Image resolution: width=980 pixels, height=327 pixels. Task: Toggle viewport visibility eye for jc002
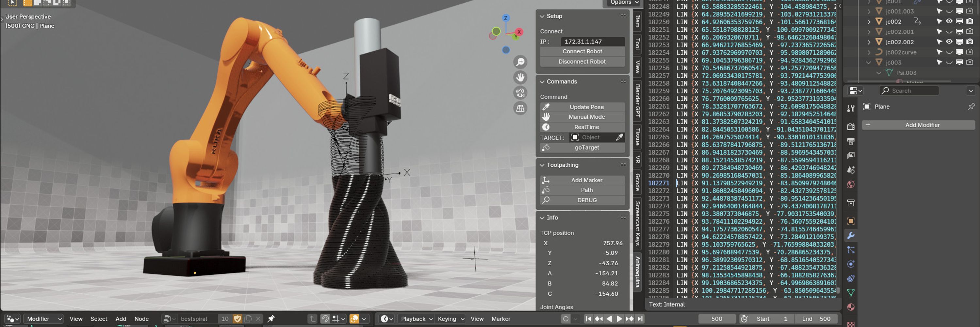pos(949,21)
